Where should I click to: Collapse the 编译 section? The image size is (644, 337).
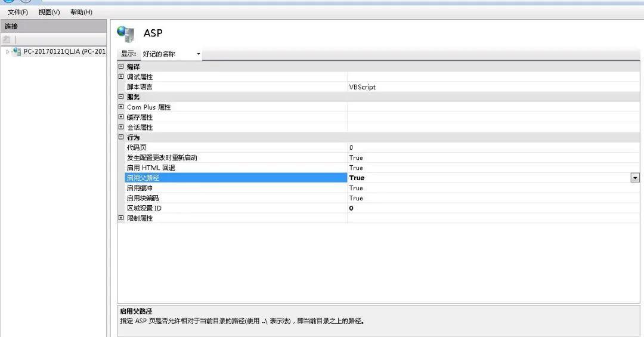point(120,66)
